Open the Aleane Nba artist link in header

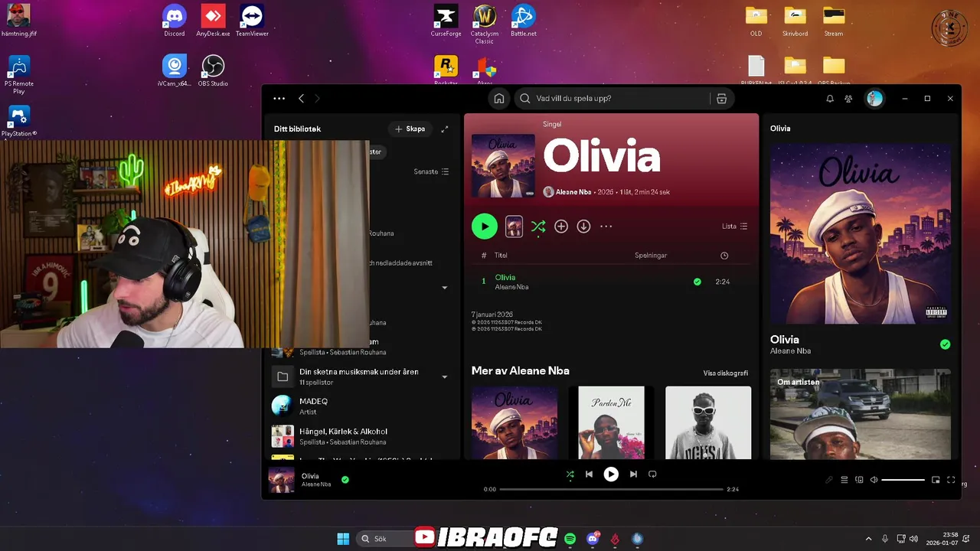[x=573, y=192]
